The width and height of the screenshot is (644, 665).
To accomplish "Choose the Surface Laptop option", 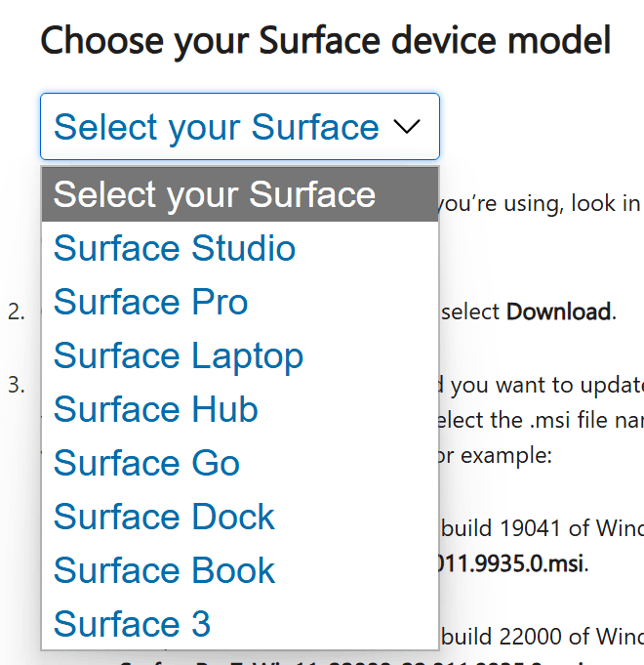I will (x=179, y=355).
